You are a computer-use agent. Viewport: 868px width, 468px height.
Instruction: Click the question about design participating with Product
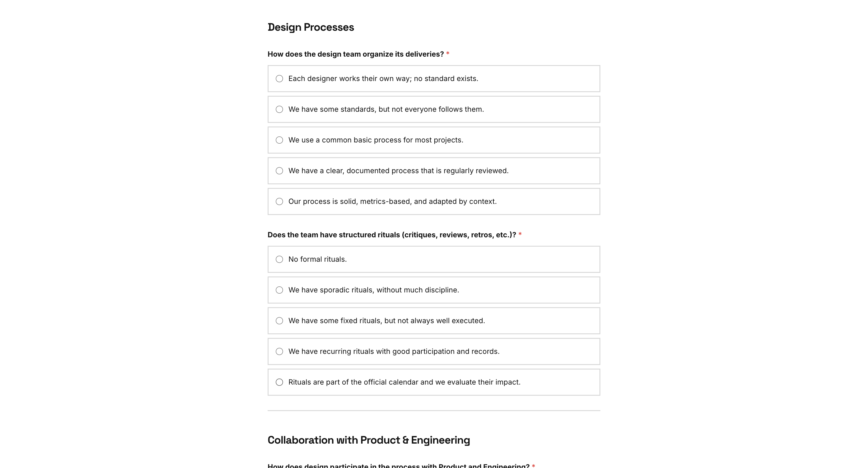[x=399, y=465]
